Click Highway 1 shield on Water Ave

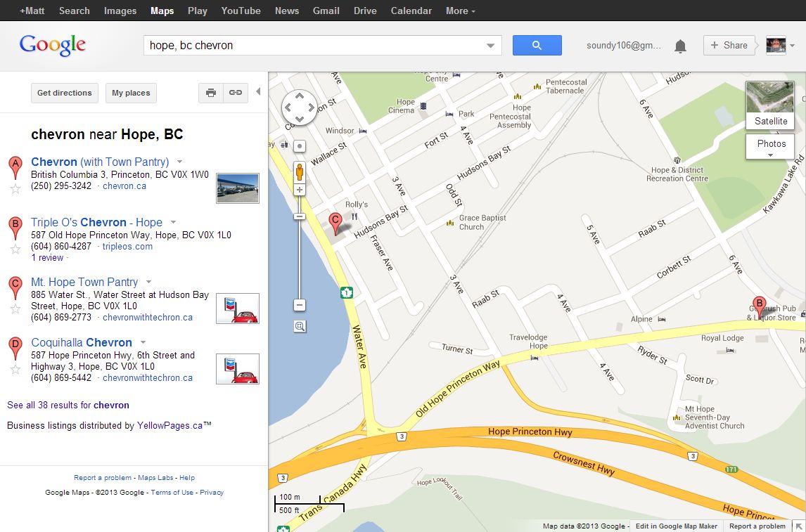click(x=347, y=292)
